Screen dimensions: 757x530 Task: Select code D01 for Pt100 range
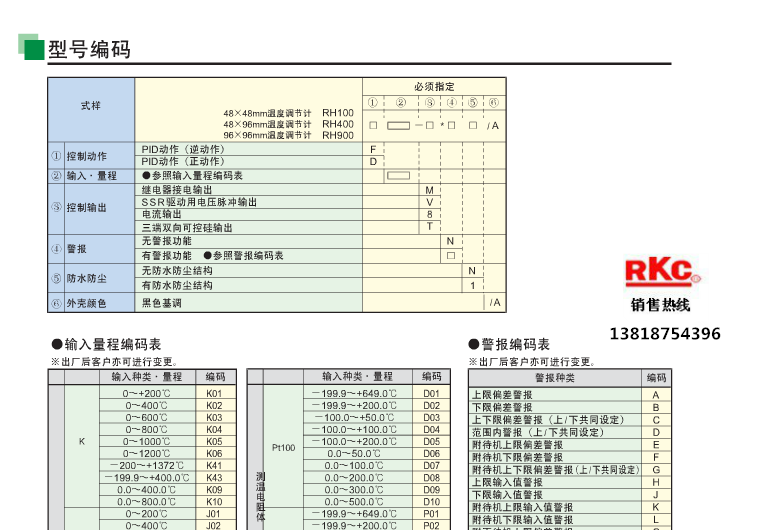[x=432, y=393]
